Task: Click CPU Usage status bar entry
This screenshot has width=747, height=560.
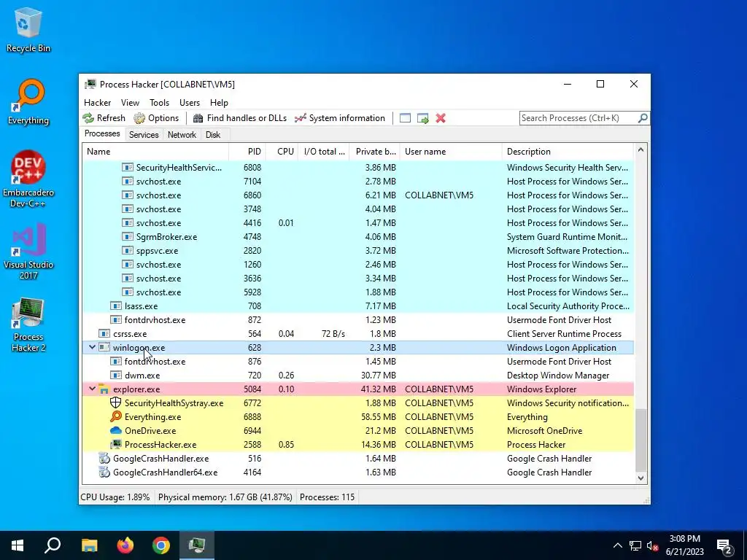Action: (115, 497)
